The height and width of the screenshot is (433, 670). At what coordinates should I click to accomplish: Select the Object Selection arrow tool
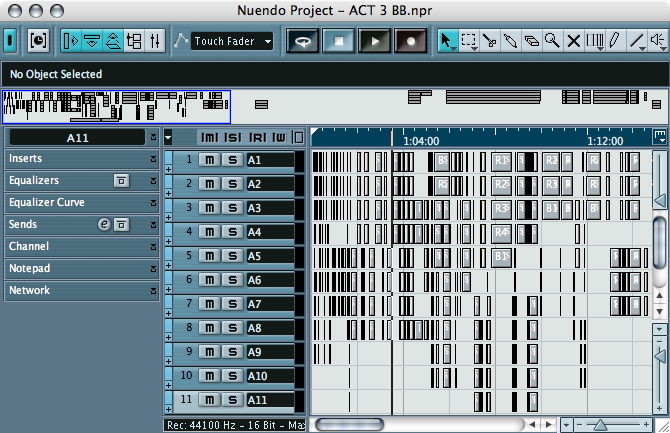[x=447, y=41]
